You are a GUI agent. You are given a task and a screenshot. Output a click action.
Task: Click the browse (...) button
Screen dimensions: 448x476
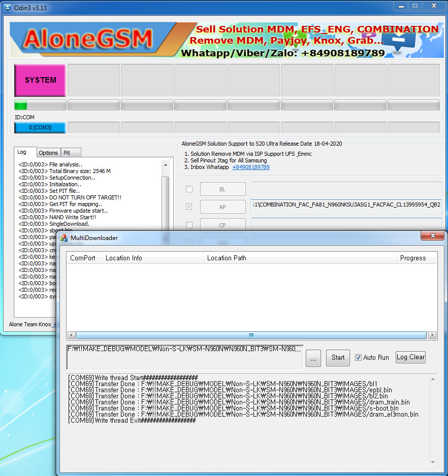click(x=313, y=358)
